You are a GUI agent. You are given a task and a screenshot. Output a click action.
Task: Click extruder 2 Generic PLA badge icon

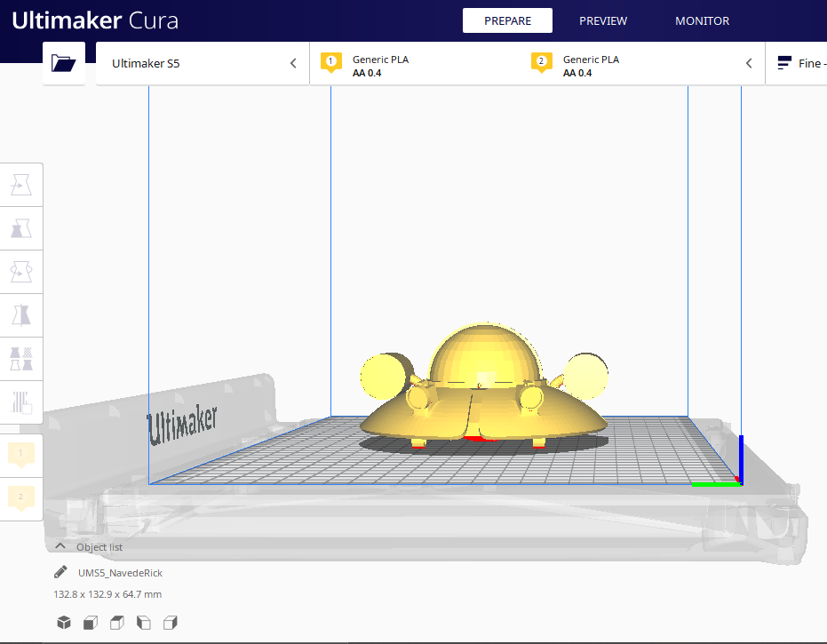point(542,63)
